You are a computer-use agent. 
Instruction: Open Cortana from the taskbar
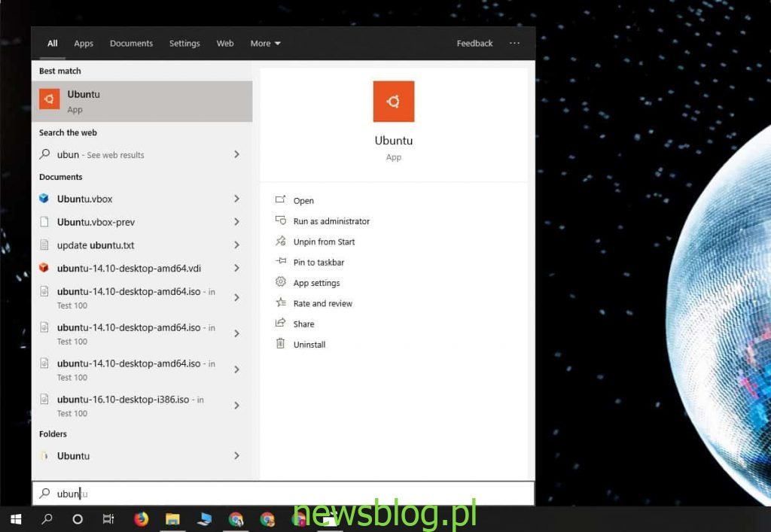tap(78, 518)
